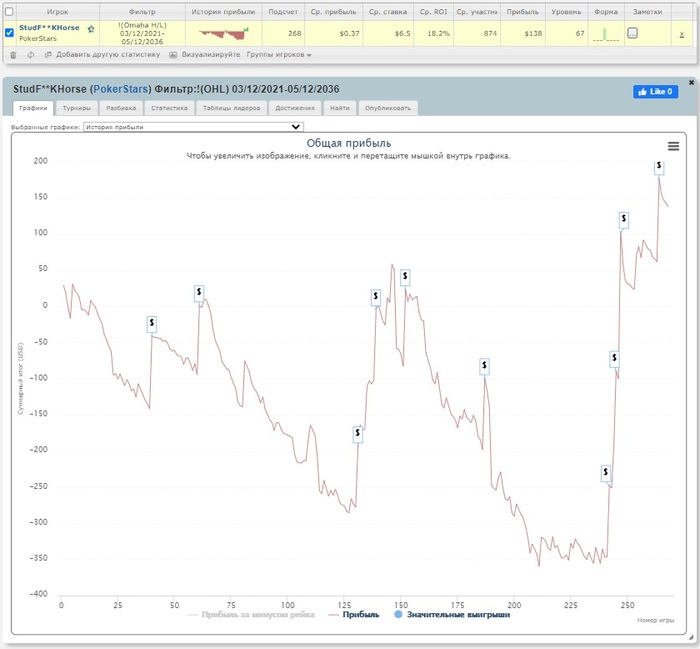This screenshot has width=700, height=649.
Task: Sort by the 'Фильтр' column header
Action: (x=142, y=12)
